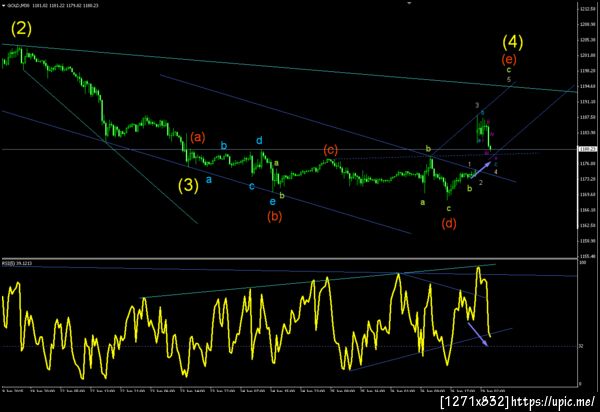Click the separator bar between chart and RSI
Image resolution: width=600 pixels, height=412 pixels.
click(289, 259)
